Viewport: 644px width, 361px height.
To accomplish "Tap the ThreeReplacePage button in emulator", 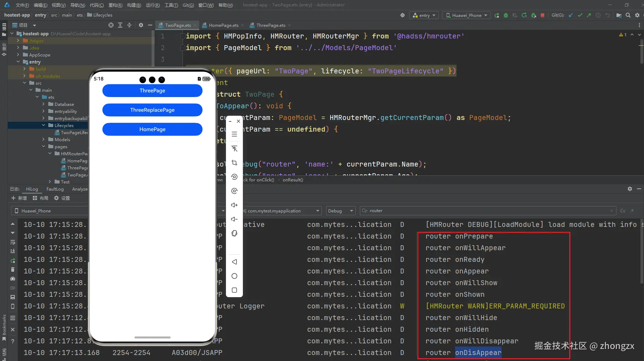I will (x=152, y=110).
